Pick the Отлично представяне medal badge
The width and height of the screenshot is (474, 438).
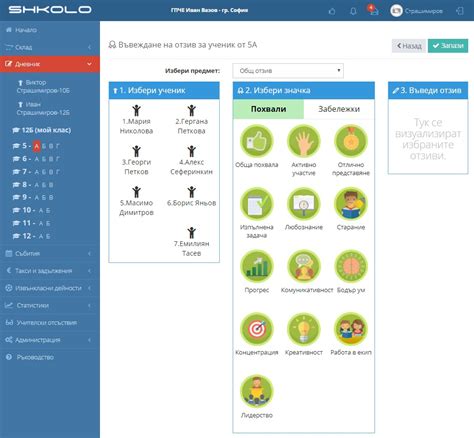pos(351,141)
